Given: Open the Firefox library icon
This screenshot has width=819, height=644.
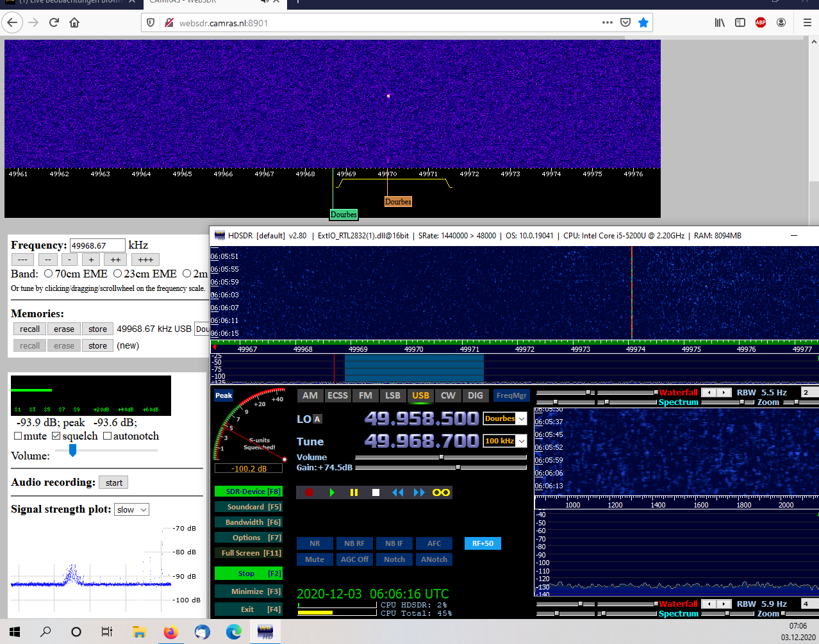Looking at the screenshot, I should (x=720, y=22).
